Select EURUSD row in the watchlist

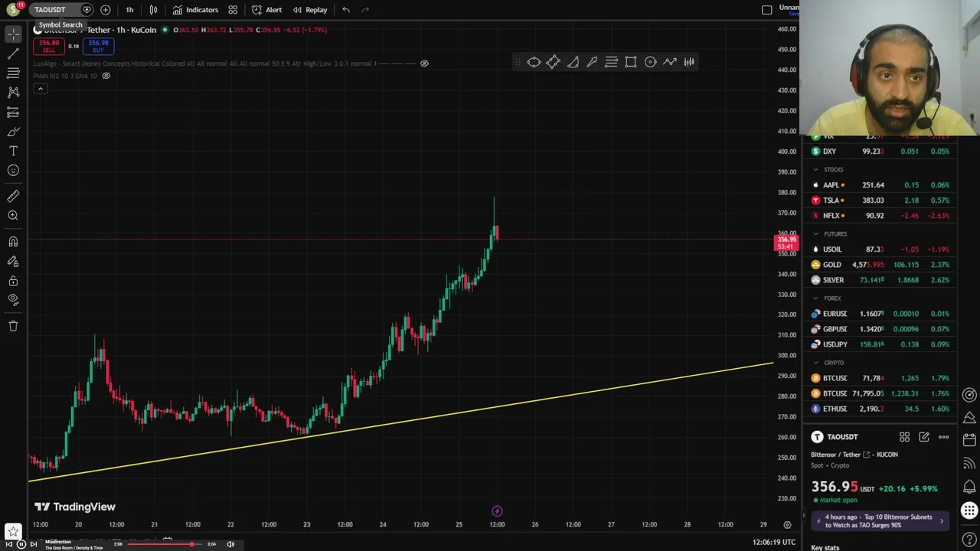(x=880, y=314)
